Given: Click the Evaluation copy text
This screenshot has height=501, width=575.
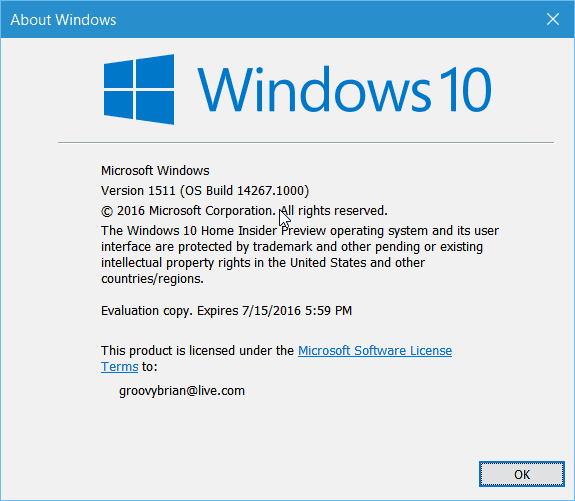Looking at the screenshot, I should click(x=147, y=311).
